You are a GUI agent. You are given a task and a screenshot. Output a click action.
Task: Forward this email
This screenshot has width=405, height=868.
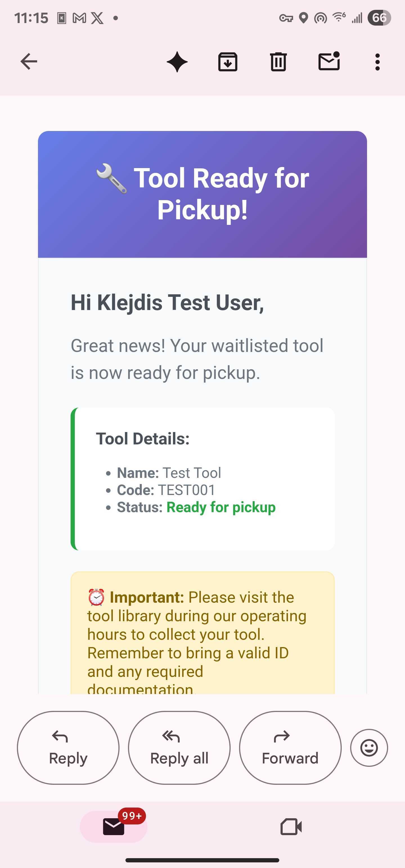click(x=290, y=748)
